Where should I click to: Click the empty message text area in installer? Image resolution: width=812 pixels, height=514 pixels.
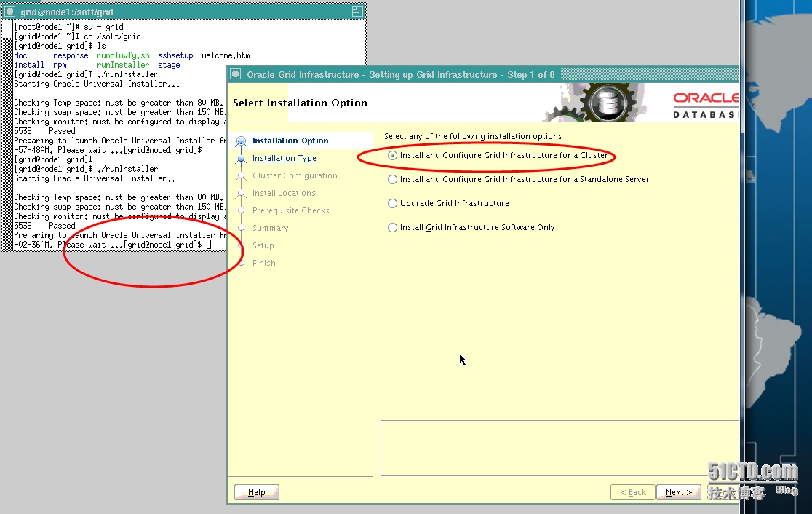(x=560, y=448)
